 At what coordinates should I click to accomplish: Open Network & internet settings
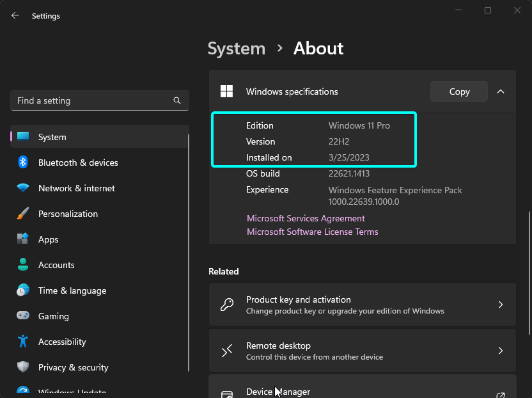click(99, 188)
